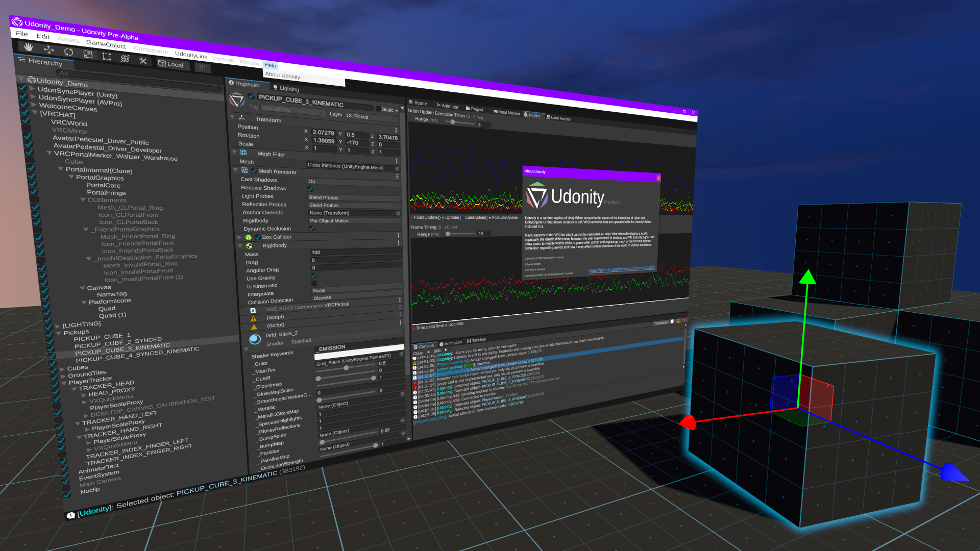
Task: Adjust Udon Update Execution Times range slider
Action: (x=452, y=121)
